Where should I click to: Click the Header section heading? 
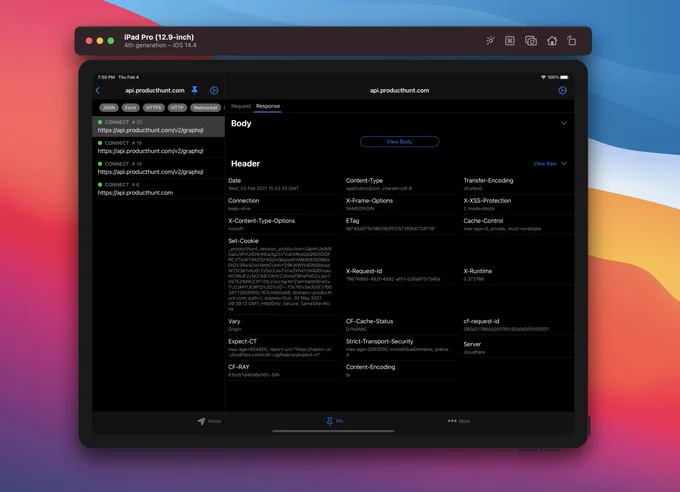(x=245, y=164)
